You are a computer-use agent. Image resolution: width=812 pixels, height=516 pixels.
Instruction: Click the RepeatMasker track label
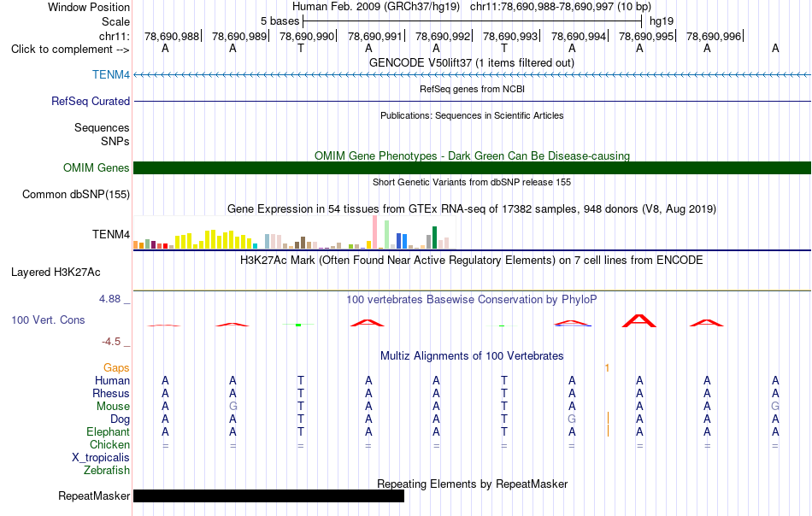click(94, 495)
